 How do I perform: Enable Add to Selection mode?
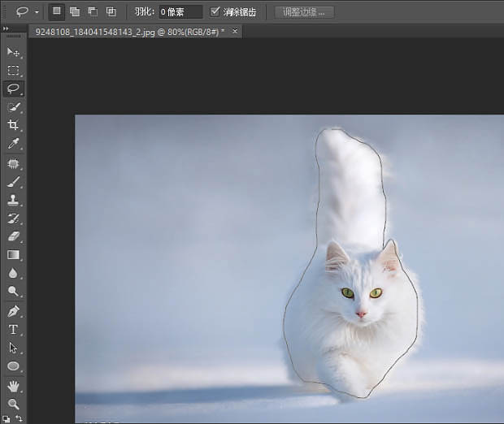75,12
